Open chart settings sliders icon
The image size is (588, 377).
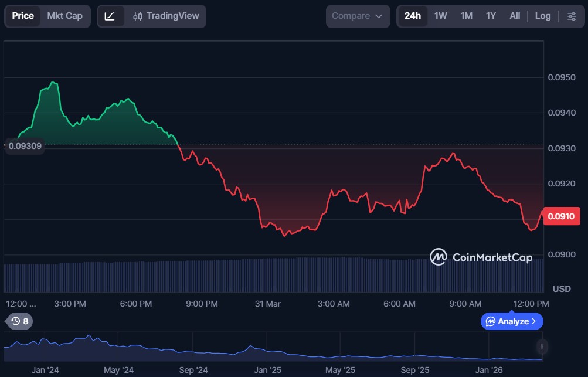pyautogui.click(x=572, y=16)
